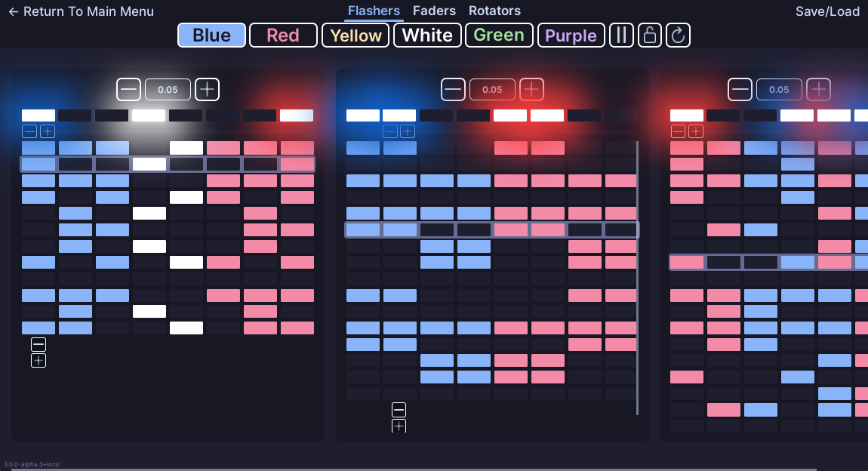Open the Rotators tab
The height and width of the screenshot is (471, 868).
coord(494,11)
